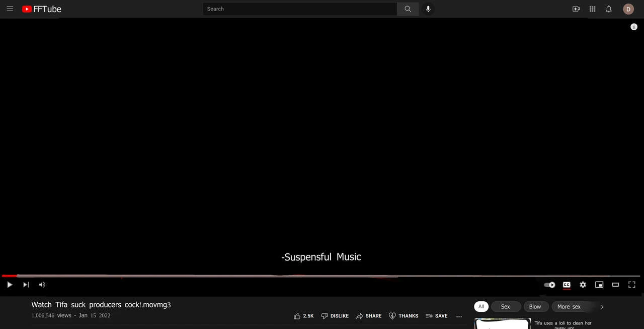Select the All filter chip

481,306
